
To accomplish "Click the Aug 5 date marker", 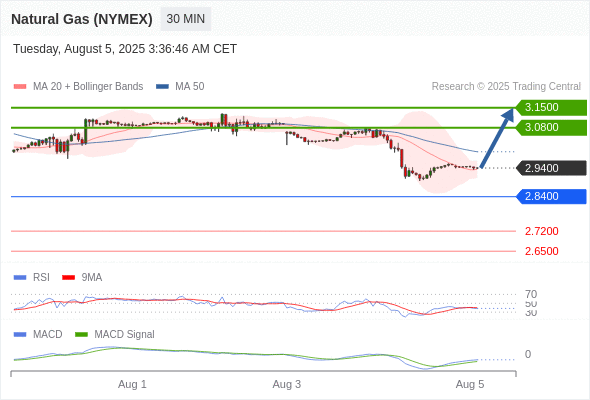I will pos(470,384).
